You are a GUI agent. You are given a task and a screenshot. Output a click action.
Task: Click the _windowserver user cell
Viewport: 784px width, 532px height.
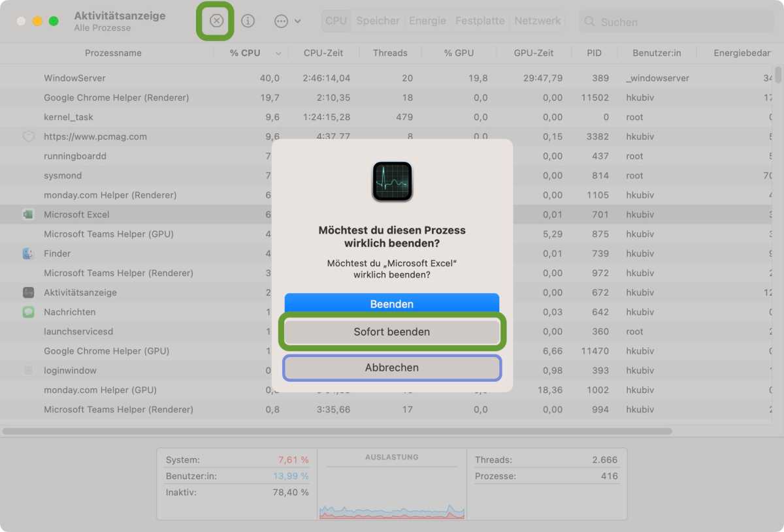click(657, 78)
